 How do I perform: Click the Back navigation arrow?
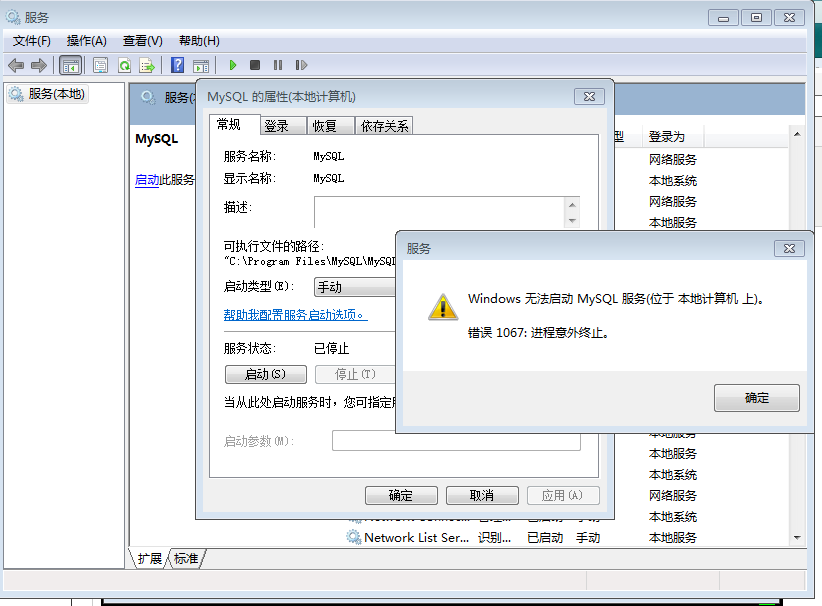[x=15, y=64]
